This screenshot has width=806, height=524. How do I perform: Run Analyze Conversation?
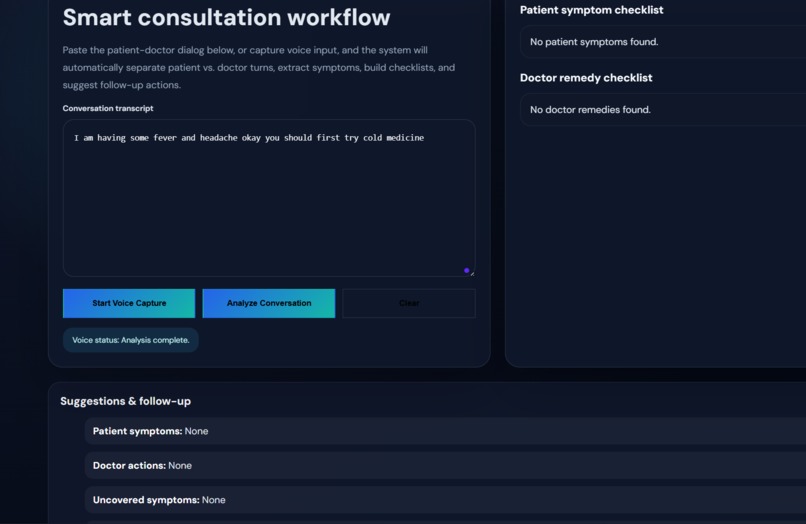(x=269, y=303)
